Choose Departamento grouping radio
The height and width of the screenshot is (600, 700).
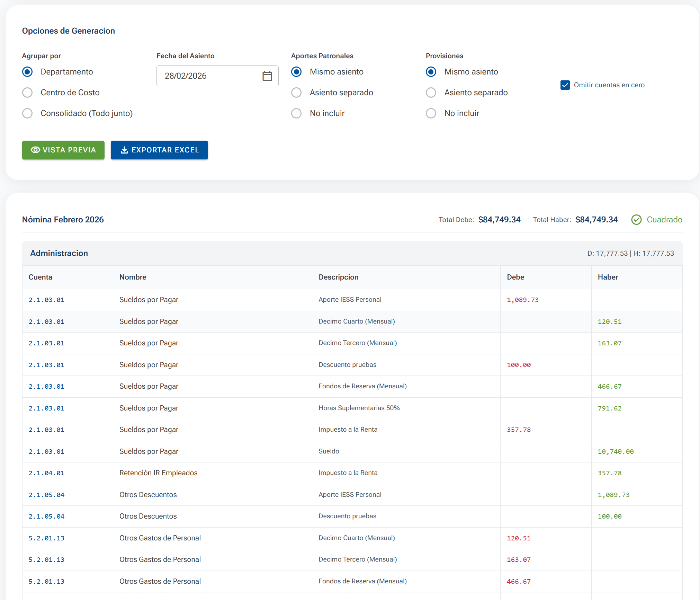click(x=27, y=72)
